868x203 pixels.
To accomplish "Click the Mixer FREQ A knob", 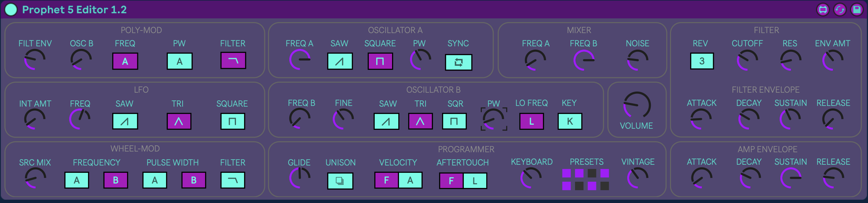I will coord(536,60).
